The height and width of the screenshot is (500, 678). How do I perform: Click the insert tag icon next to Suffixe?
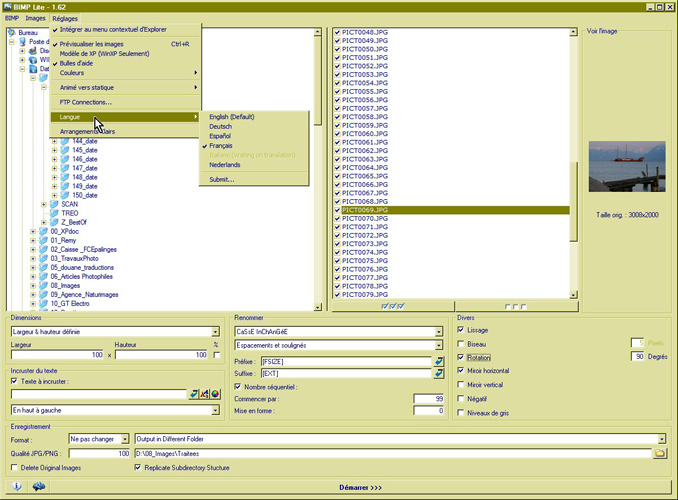pos(438,373)
